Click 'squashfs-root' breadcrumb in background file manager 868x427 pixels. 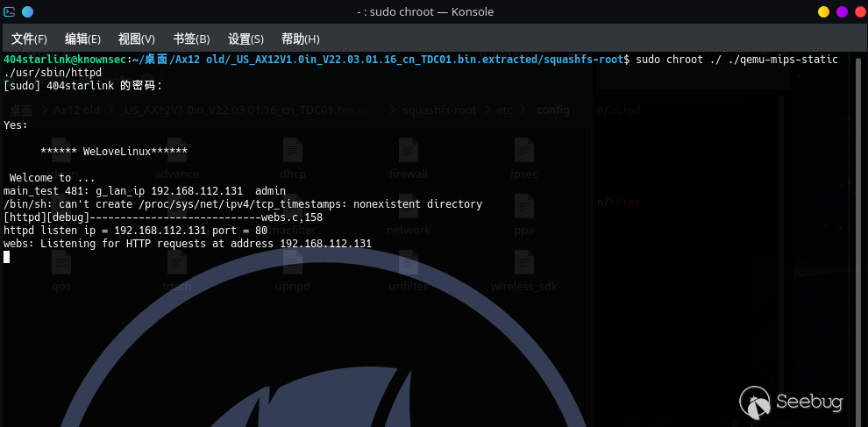pyautogui.click(x=439, y=110)
